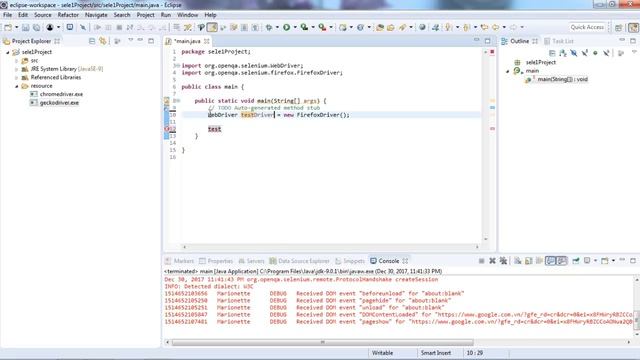The image size is (640, 360).
Task: Click Clear Console icon
Action: (518, 261)
